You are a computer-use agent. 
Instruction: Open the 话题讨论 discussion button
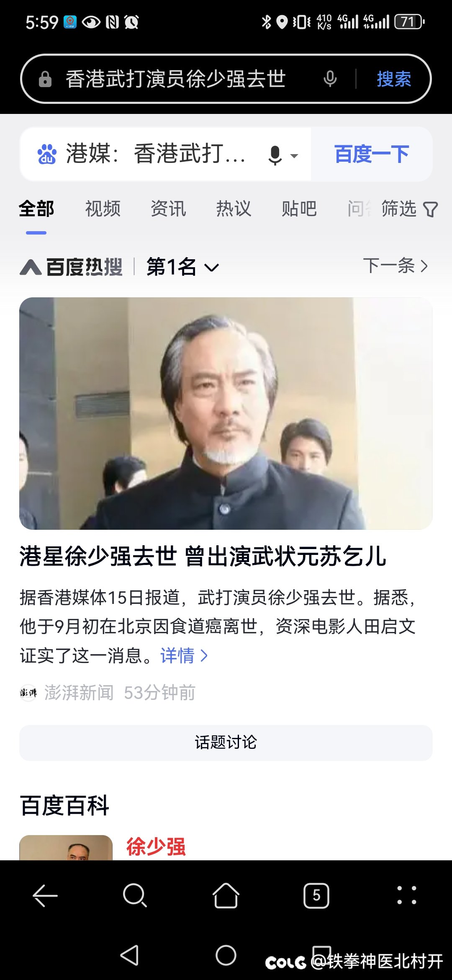pos(226,743)
